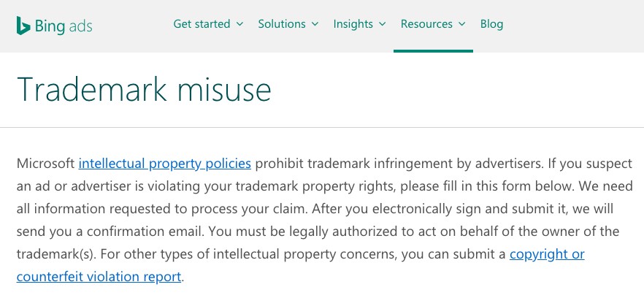644x298 pixels.
Task: Expand the chevron next to Resources
Action: point(462,24)
